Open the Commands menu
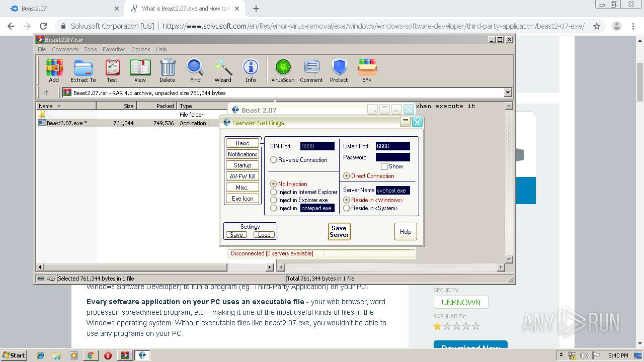This screenshot has width=644, height=362. (x=65, y=49)
